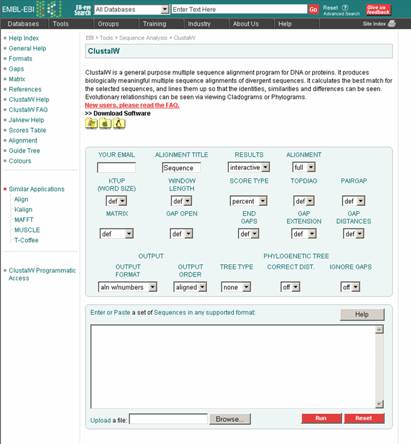Image resolution: width=411 pixels, height=444 pixels.
Task: Click the Go search button icon
Action: click(313, 10)
